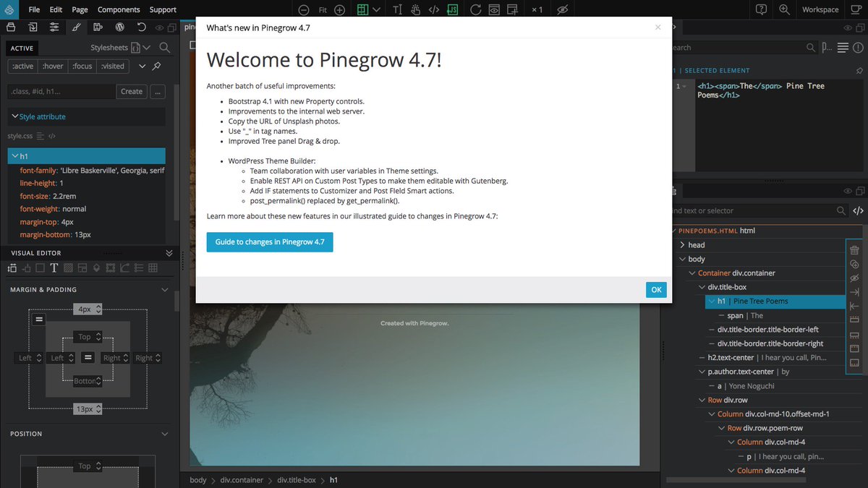Click the ellipsis button beside Create
The height and width of the screenshot is (488, 868).
click(157, 92)
